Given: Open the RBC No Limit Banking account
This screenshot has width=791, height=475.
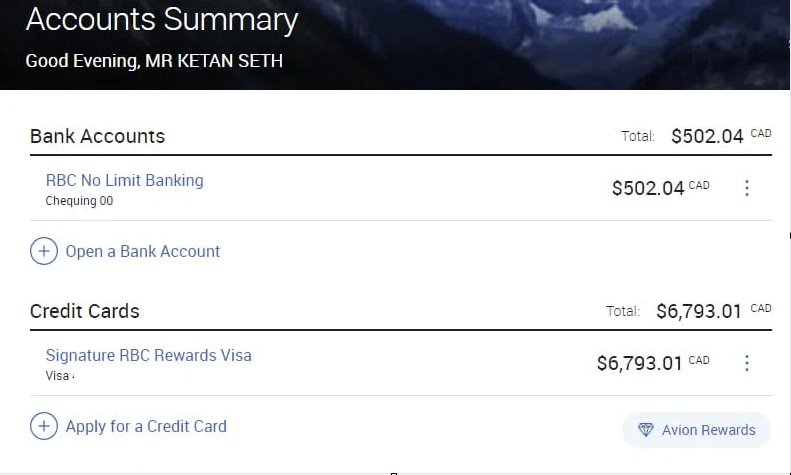Looking at the screenshot, I should [x=125, y=181].
